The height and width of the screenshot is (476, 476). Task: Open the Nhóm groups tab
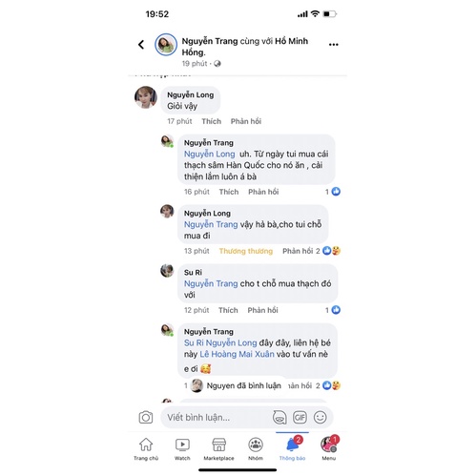pos(256,448)
